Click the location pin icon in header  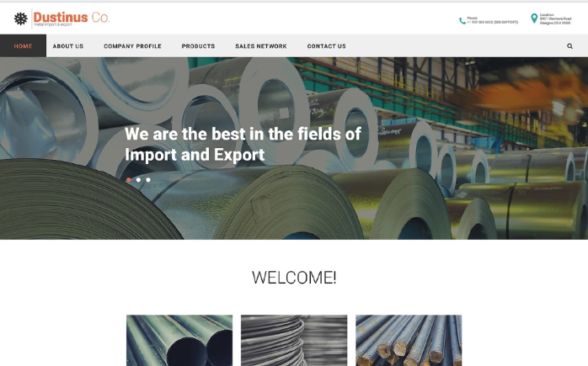[534, 18]
